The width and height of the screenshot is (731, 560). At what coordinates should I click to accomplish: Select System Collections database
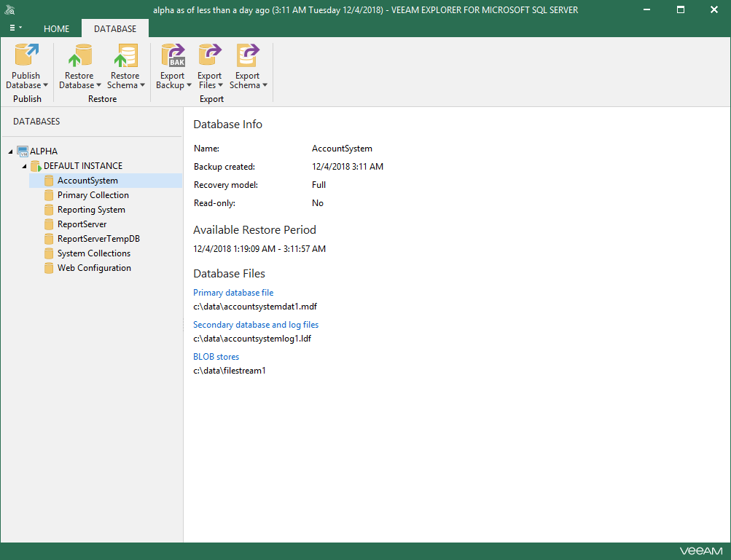[94, 253]
